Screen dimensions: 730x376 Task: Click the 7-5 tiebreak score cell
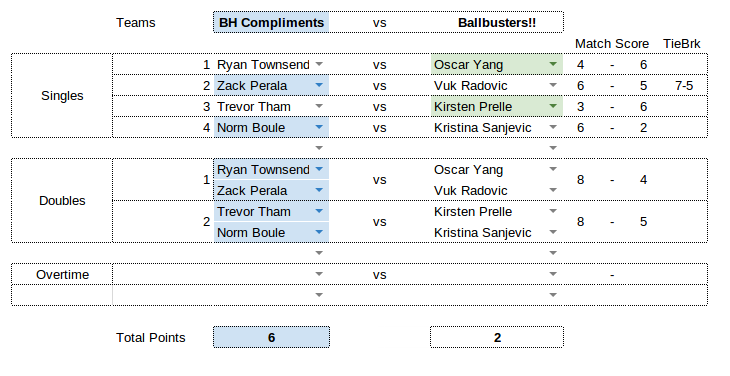pyautogui.click(x=683, y=86)
